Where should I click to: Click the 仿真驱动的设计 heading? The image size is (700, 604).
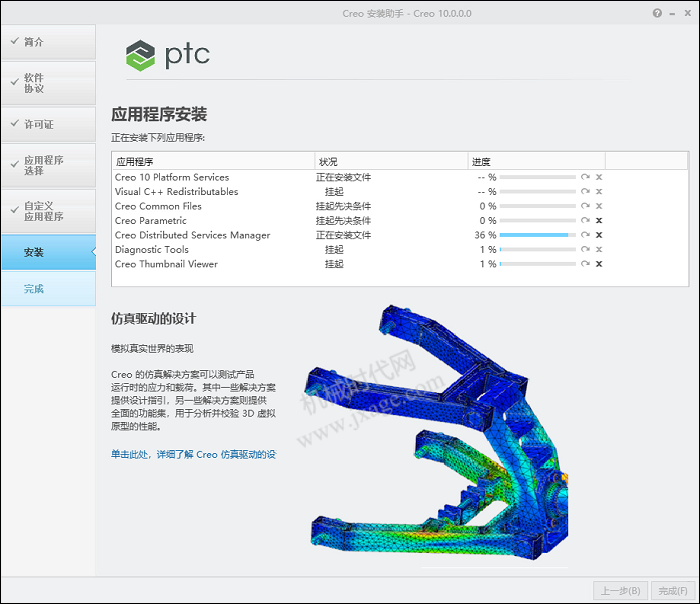[x=154, y=318]
